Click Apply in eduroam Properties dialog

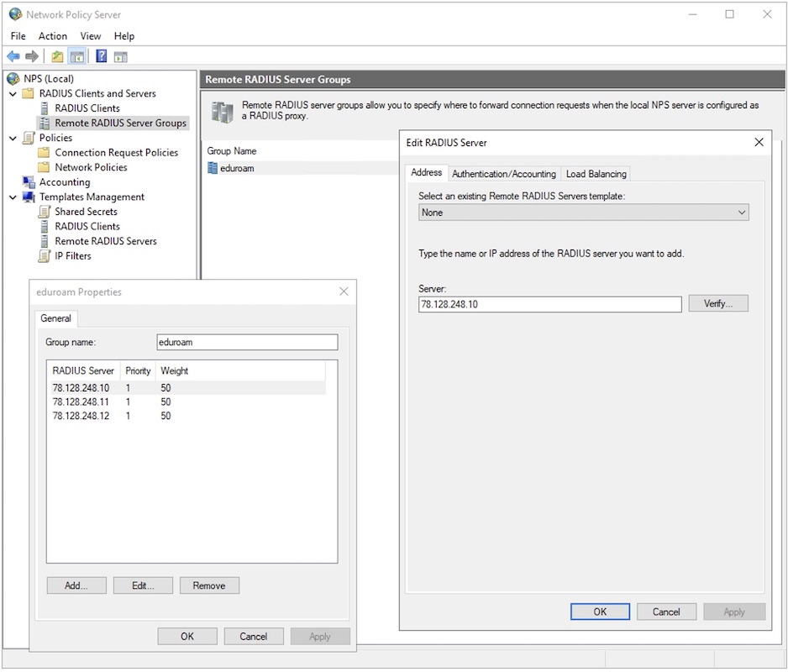coord(320,637)
